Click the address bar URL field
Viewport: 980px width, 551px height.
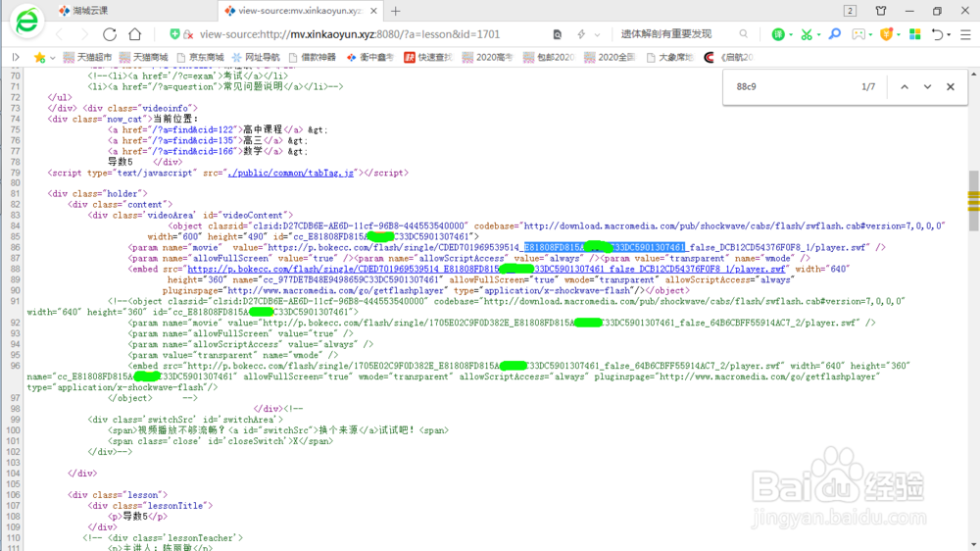(x=350, y=34)
